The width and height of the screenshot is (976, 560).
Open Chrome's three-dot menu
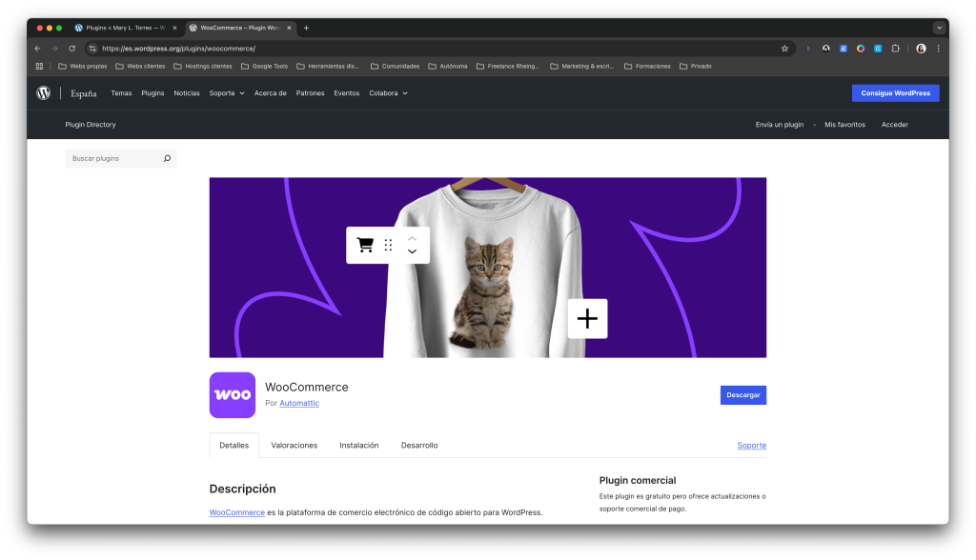point(939,48)
